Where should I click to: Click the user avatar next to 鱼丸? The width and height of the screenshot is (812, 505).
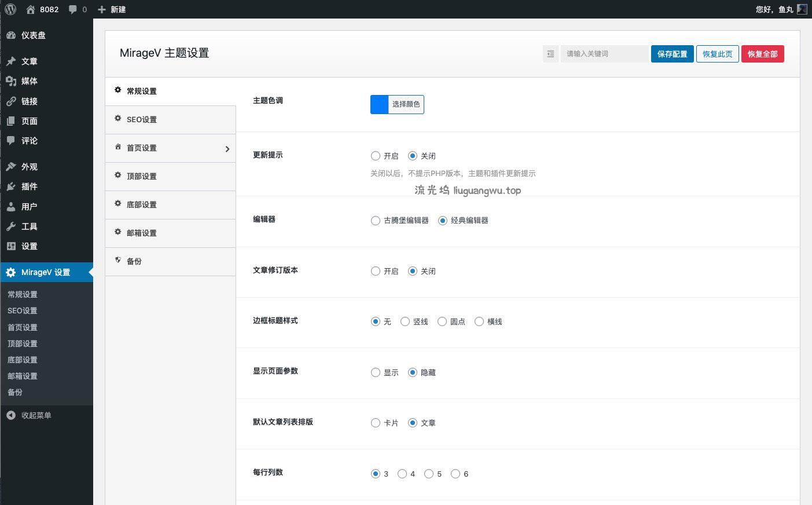(802, 9)
